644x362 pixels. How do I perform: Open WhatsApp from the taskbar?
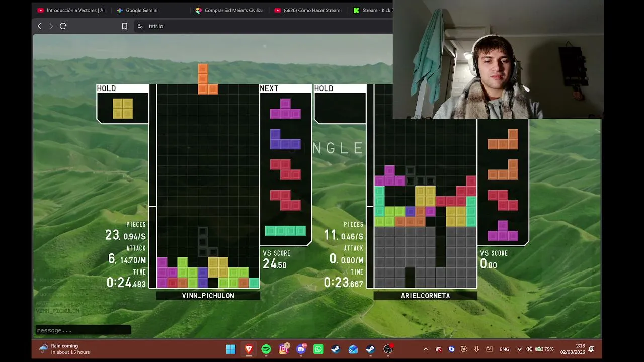[x=318, y=349]
